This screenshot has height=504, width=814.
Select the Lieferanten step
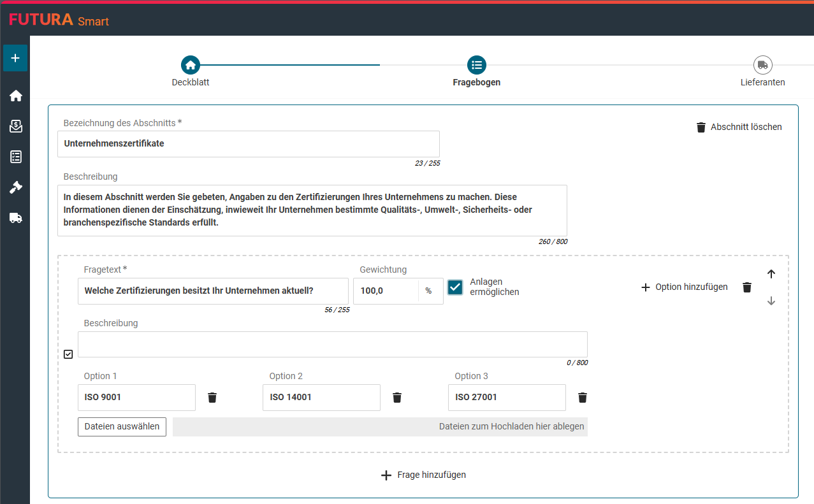point(762,65)
